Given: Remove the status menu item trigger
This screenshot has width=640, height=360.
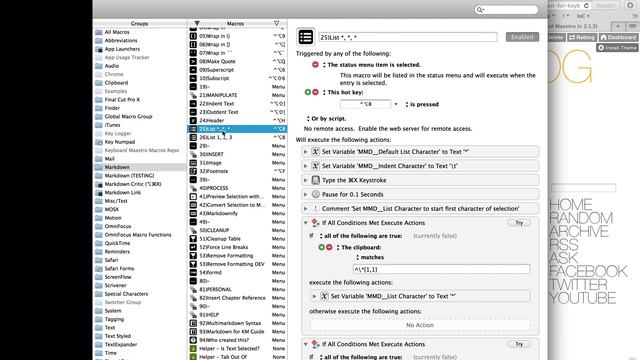Looking at the screenshot, I should point(315,64).
